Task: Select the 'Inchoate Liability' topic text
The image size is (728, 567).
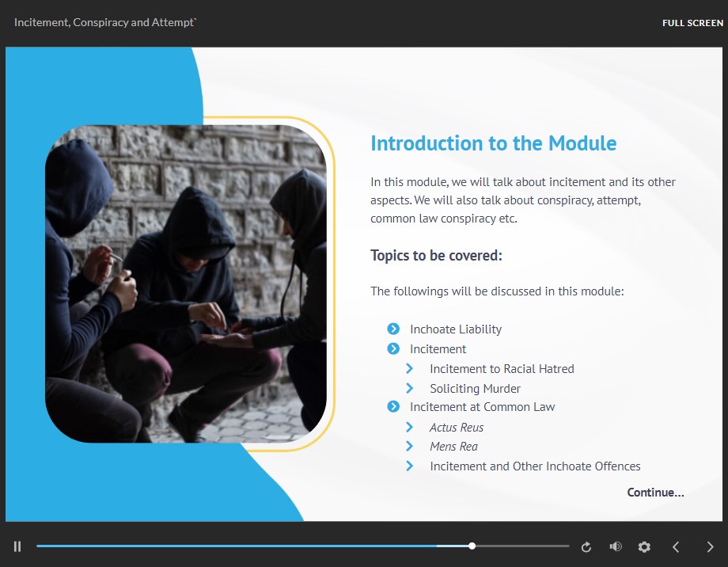Action: (456, 329)
